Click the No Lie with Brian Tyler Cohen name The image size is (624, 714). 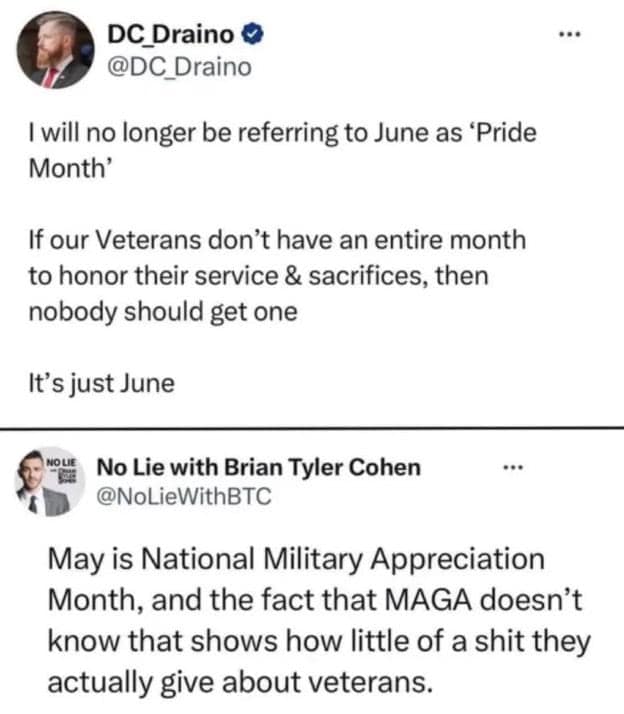pos(258,467)
